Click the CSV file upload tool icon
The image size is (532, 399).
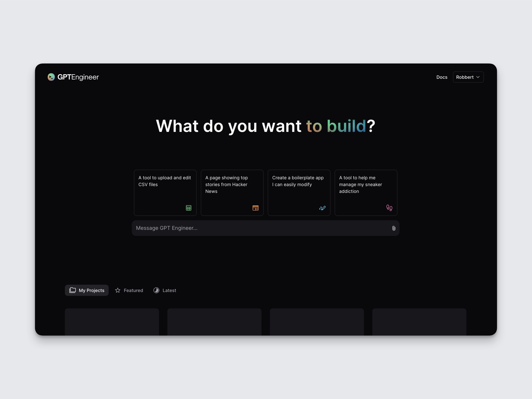188,208
